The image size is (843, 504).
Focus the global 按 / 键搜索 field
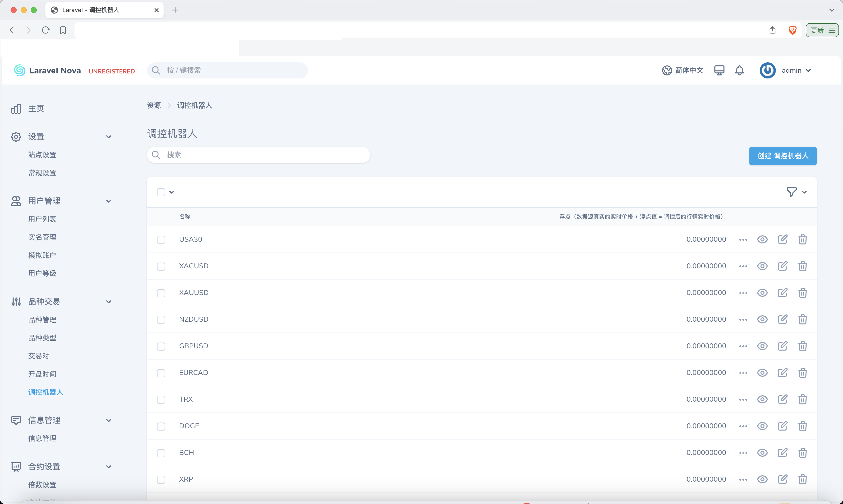click(227, 70)
